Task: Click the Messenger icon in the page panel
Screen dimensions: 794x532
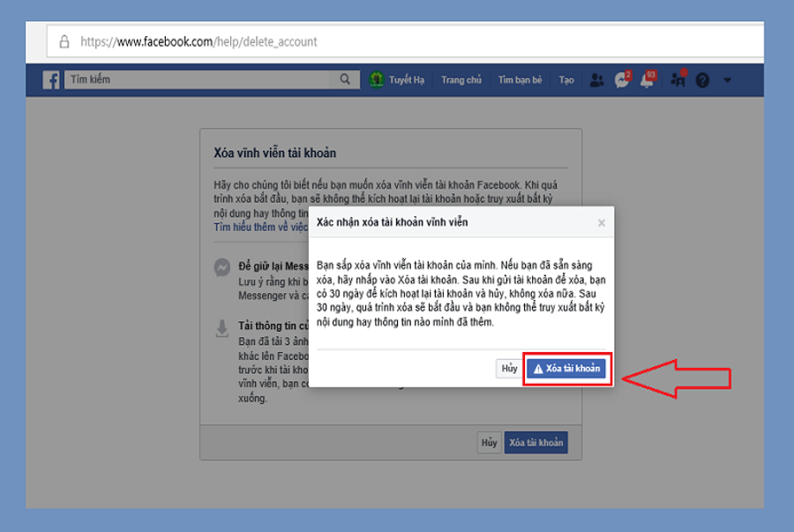Action: (x=223, y=267)
